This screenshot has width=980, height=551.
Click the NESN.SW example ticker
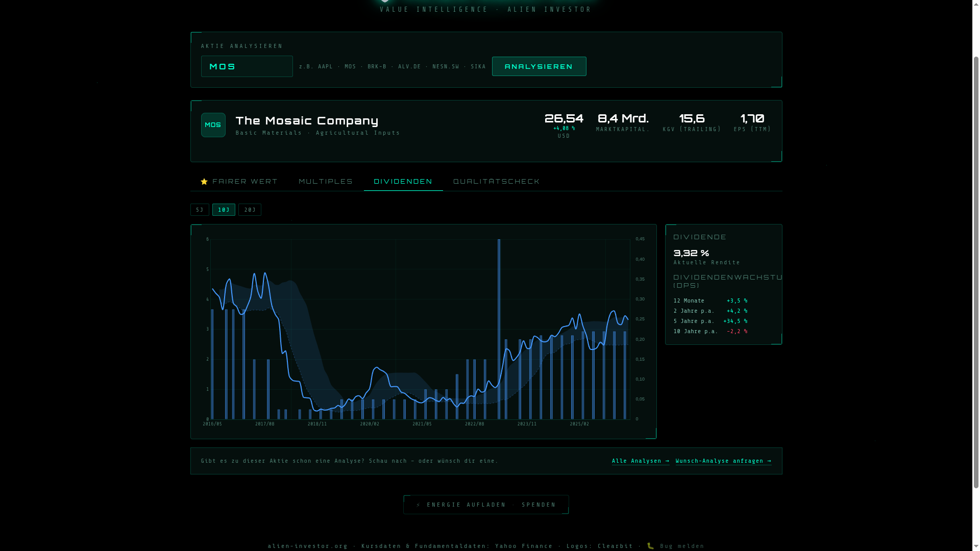(x=446, y=67)
